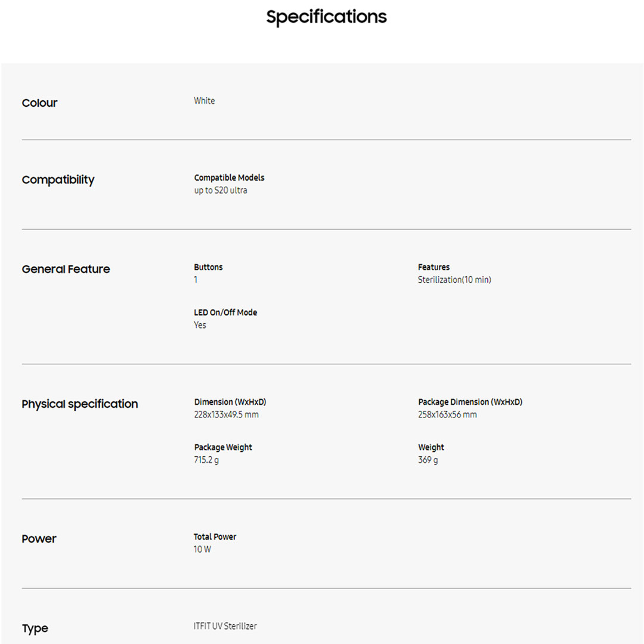Click the 258x163x56 mm package dimension
The width and height of the screenshot is (644, 644).
tap(447, 414)
